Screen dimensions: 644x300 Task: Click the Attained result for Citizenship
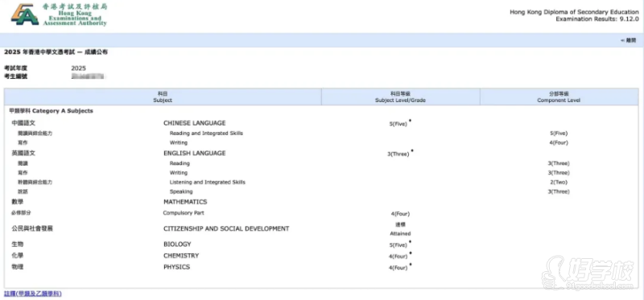[400, 233]
